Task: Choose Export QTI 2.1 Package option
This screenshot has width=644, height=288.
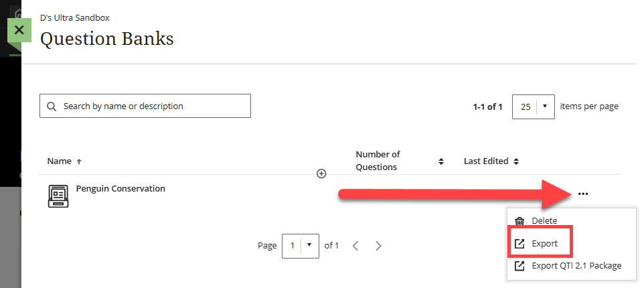Action: pyautogui.click(x=576, y=266)
